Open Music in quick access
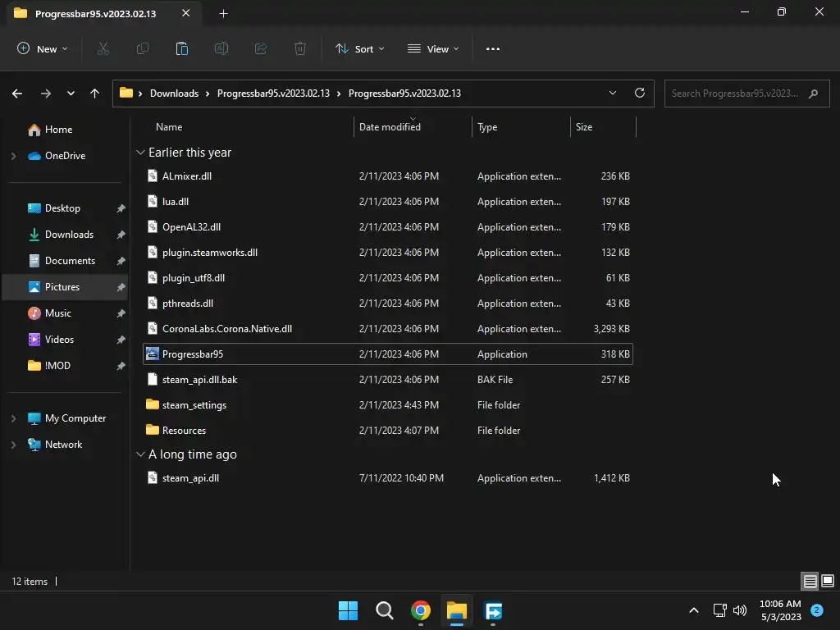 [58, 313]
